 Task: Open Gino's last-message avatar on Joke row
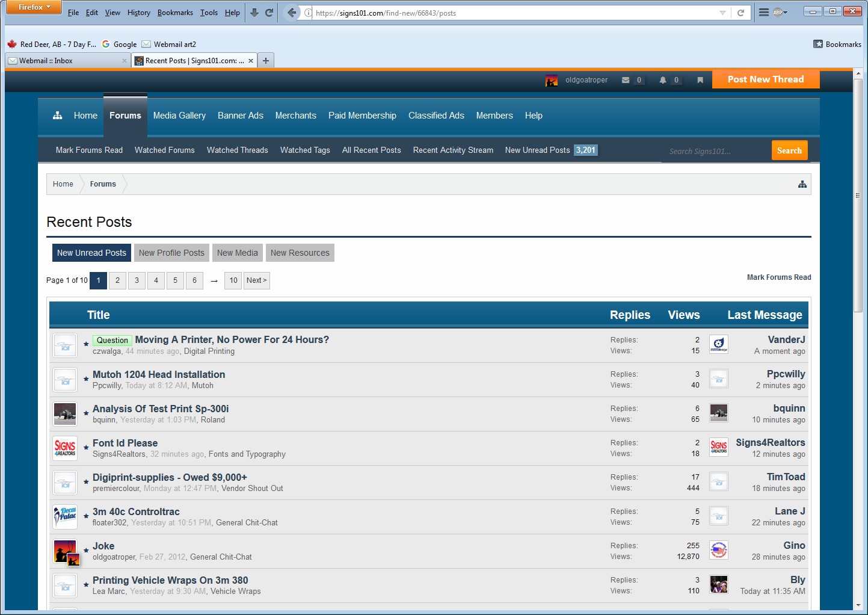[x=719, y=550]
